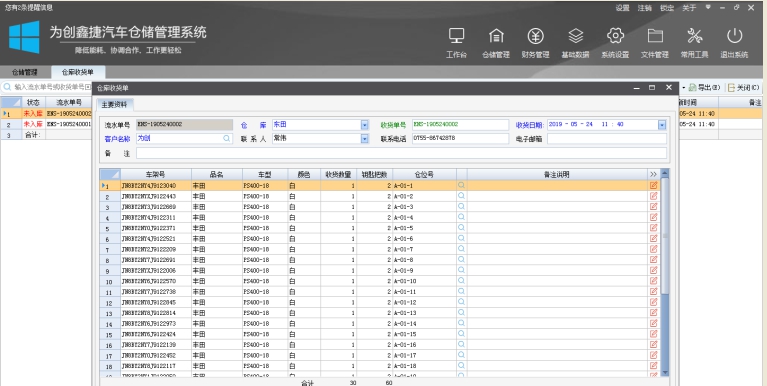Click the search icon in row A-01-16
Image resolution: width=767 pixels, height=386 pixels.
tap(461, 344)
